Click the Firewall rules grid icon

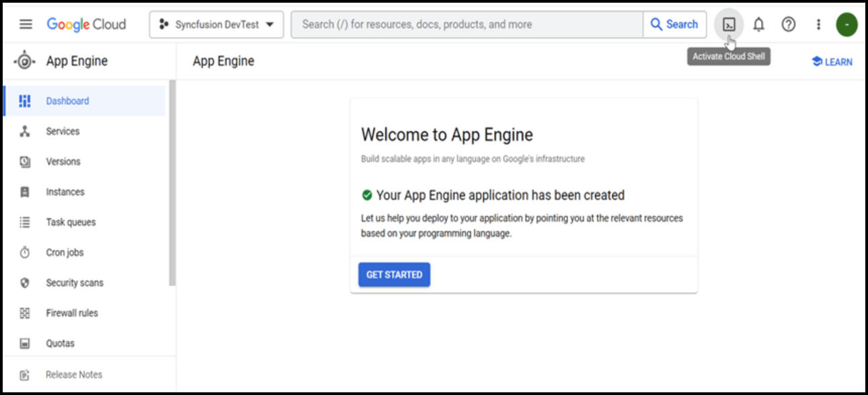(25, 313)
